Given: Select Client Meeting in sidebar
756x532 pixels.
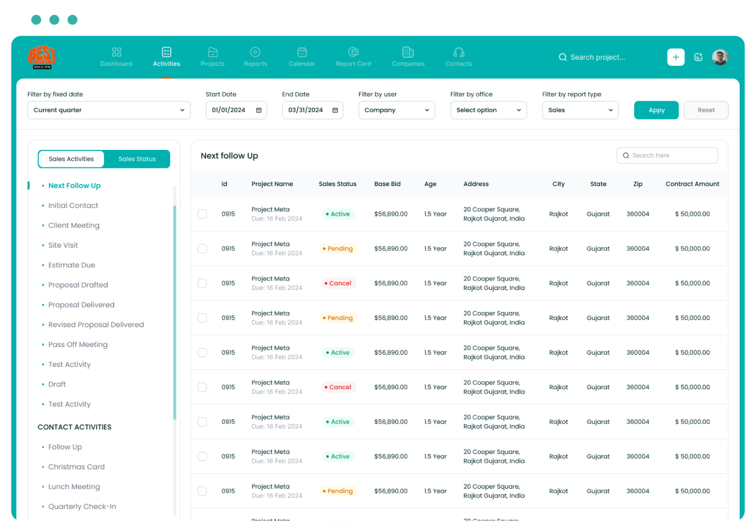Looking at the screenshot, I should tap(74, 225).
